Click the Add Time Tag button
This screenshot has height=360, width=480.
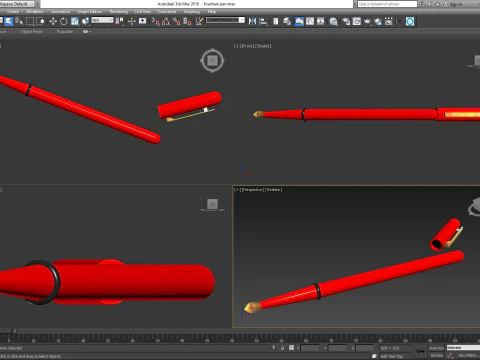pos(391,356)
